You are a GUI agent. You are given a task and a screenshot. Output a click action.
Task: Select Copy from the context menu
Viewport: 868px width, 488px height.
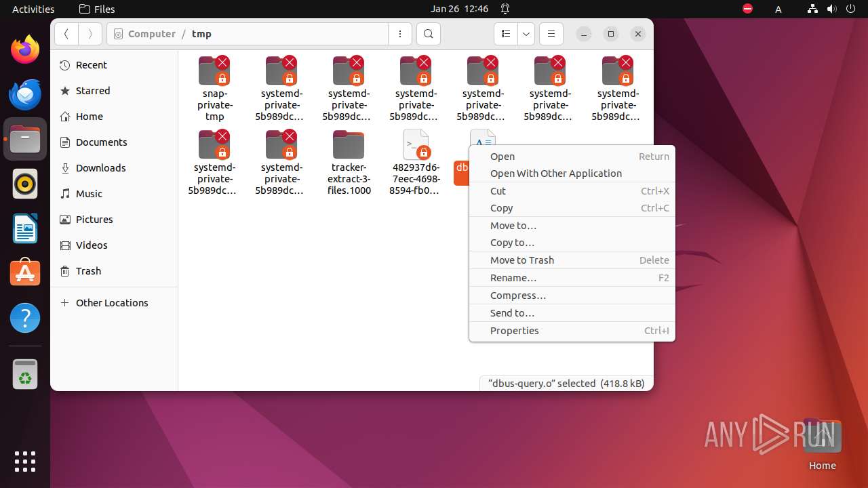point(572,208)
